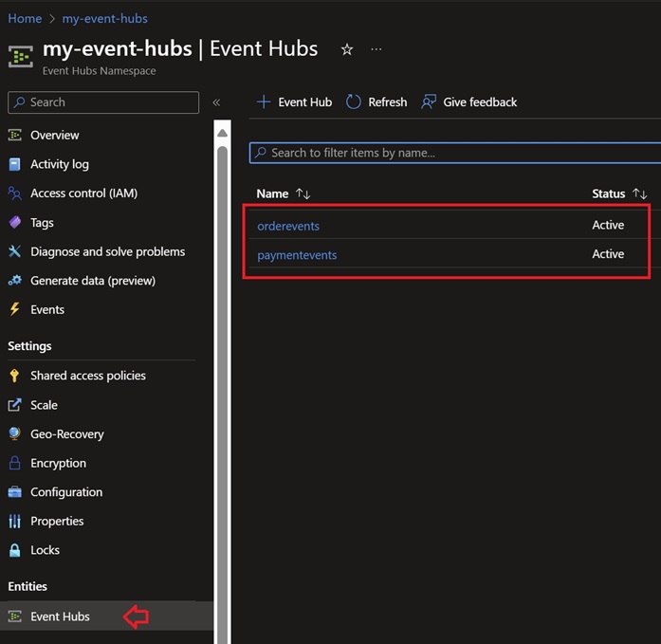This screenshot has width=661, height=644.
Task: Open the paymentevents event hub
Action: pos(297,255)
